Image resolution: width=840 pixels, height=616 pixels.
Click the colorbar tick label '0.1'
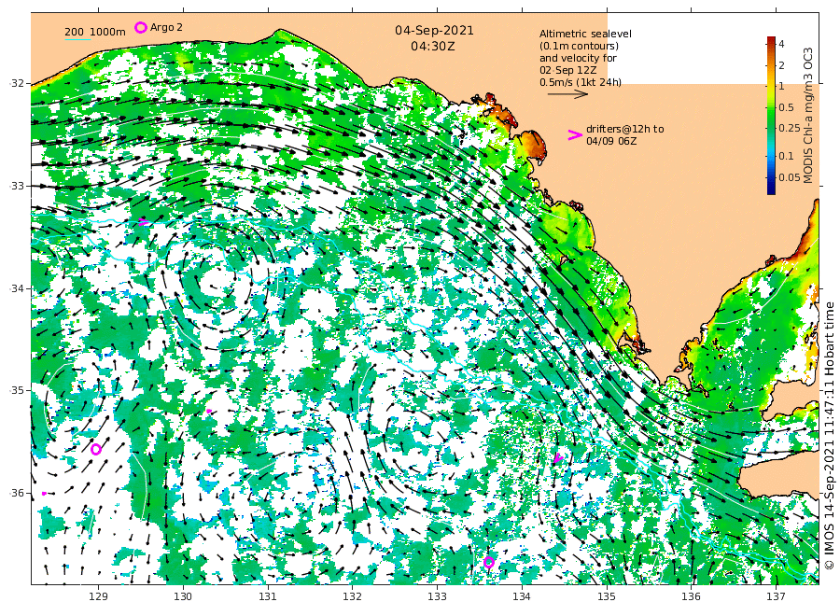point(786,156)
